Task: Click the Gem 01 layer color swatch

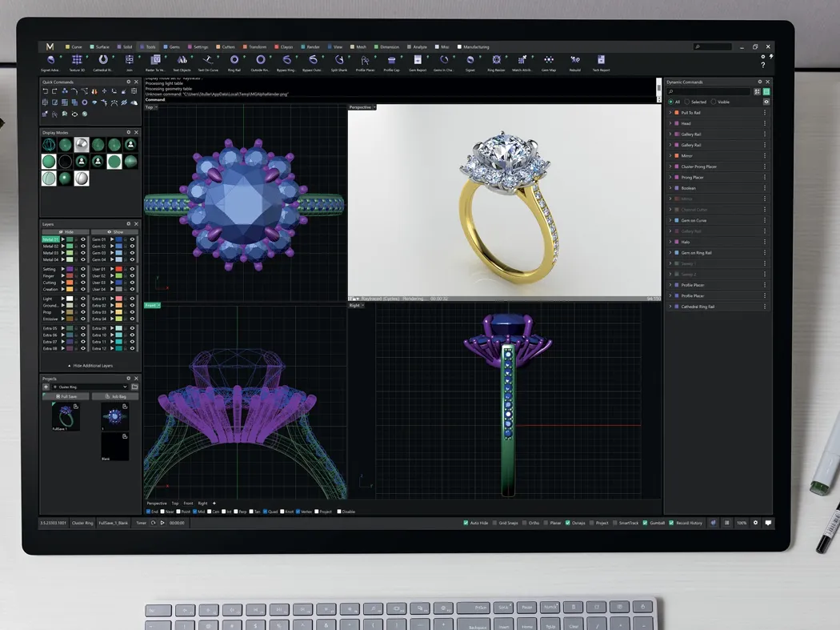Action: click(x=118, y=239)
